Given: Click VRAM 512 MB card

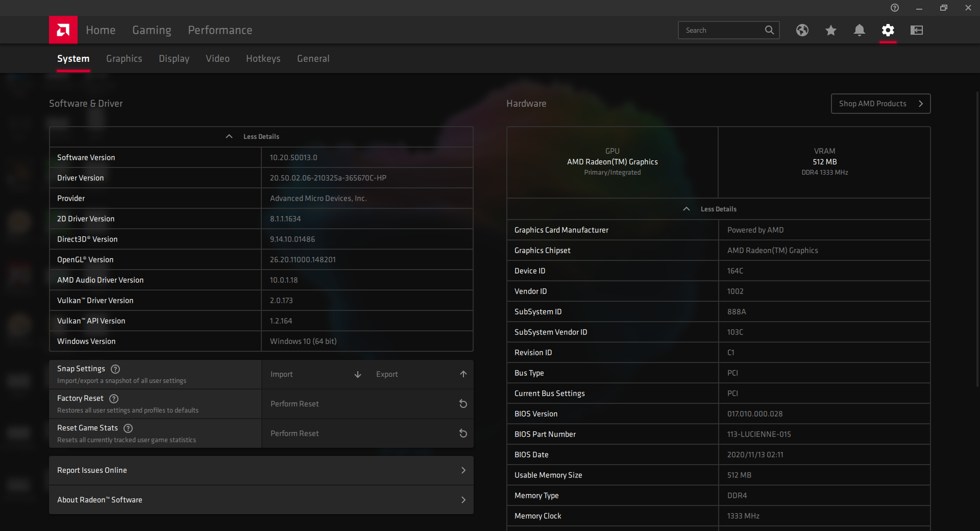Looking at the screenshot, I should click(x=824, y=162).
